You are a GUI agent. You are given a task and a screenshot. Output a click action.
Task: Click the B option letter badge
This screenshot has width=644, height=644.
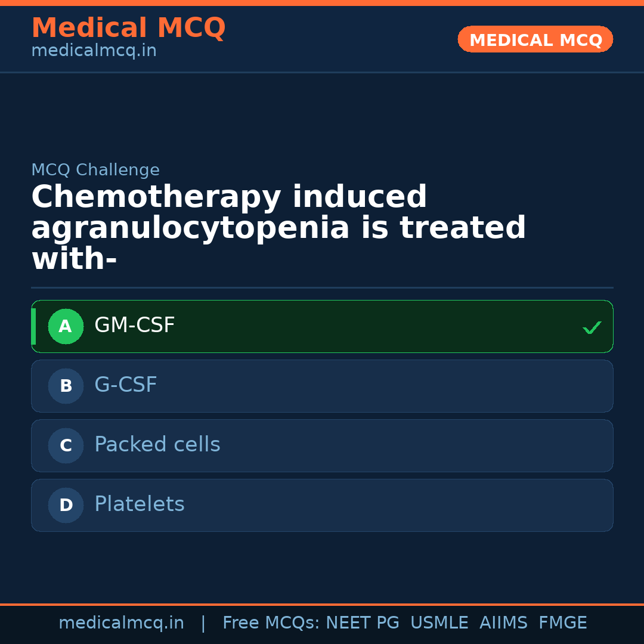point(66,386)
